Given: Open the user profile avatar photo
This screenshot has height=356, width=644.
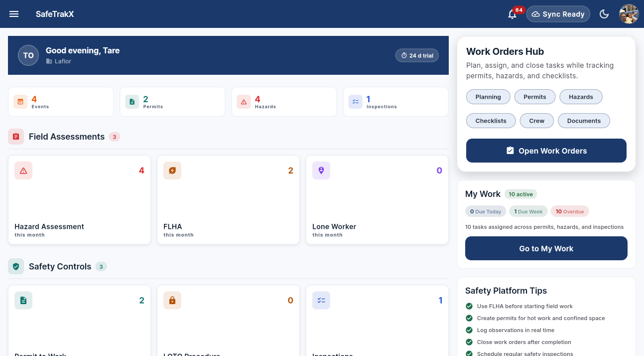Looking at the screenshot, I should coord(629,14).
